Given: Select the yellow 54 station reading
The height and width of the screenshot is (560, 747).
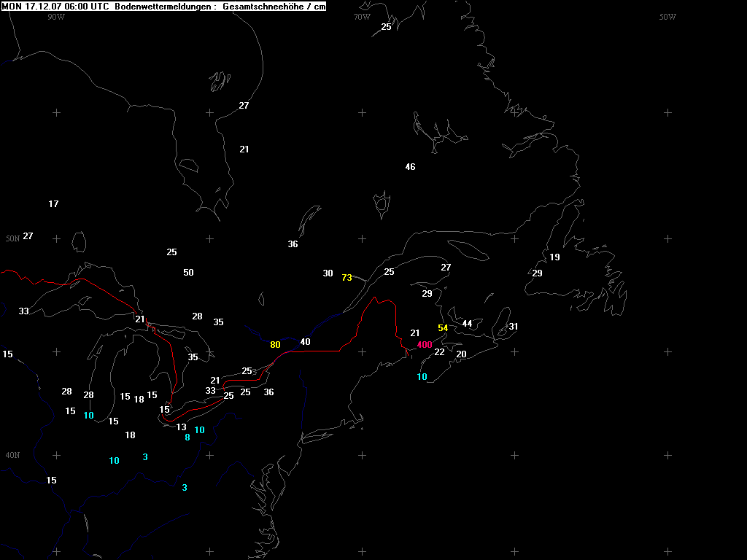Looking at the screenshot, I should [443, 328].
